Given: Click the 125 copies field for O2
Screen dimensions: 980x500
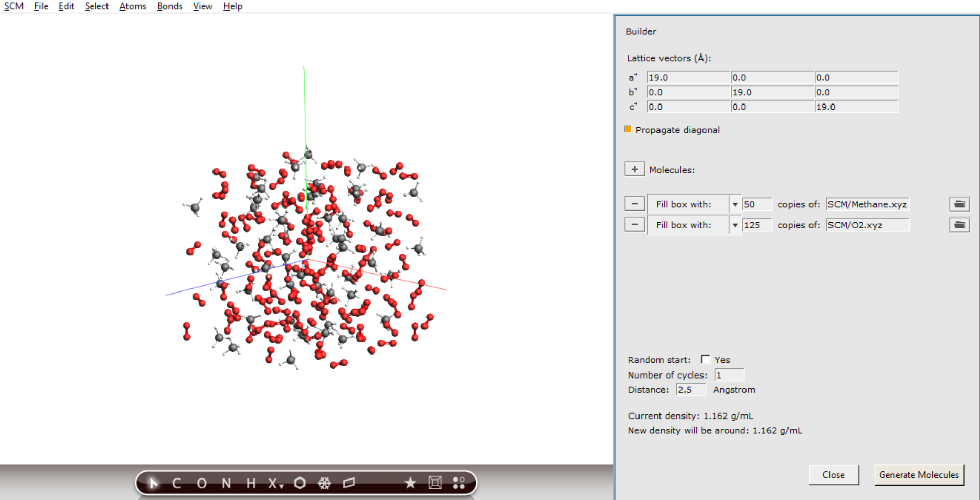Looking at the screenshot, I should pyautogui.click(x=757, y=225).
